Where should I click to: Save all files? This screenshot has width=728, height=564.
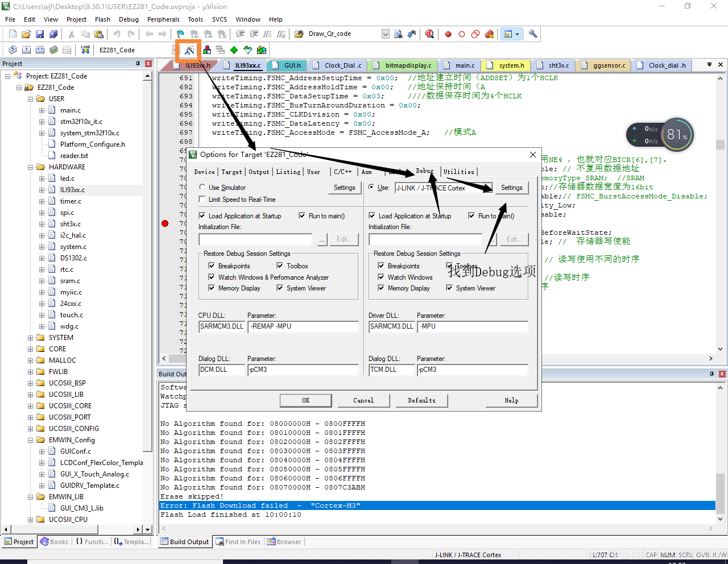coord(53,34)
